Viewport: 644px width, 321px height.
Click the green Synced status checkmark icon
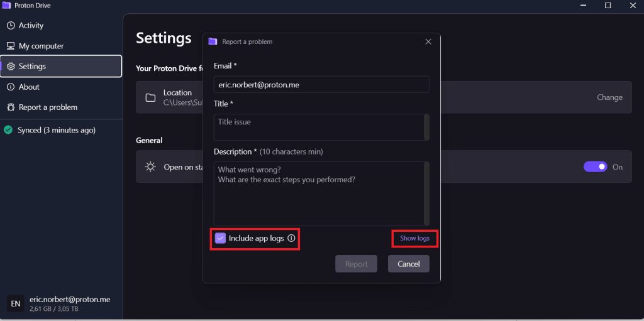pyautogui.click(x=8, y=130)
